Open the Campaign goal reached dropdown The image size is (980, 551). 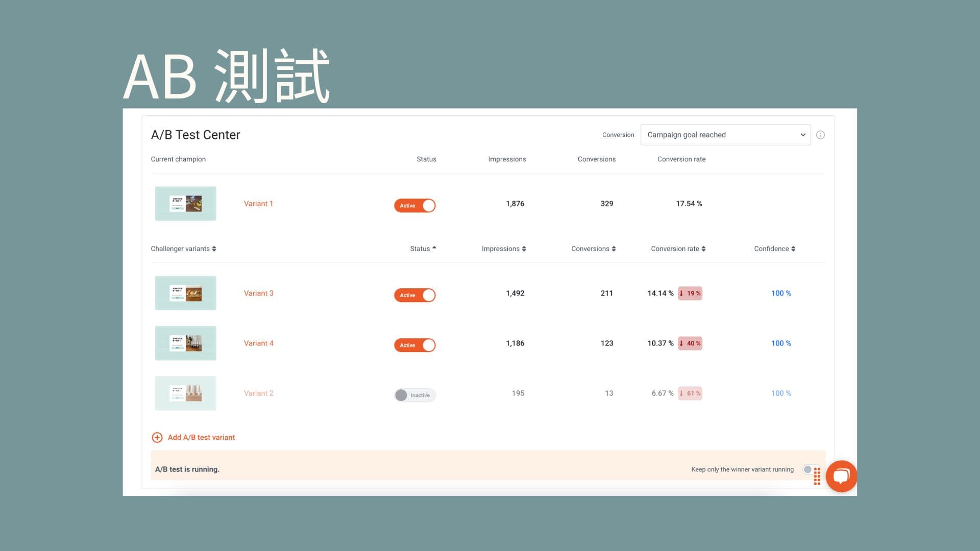click(x=725, y=135)
